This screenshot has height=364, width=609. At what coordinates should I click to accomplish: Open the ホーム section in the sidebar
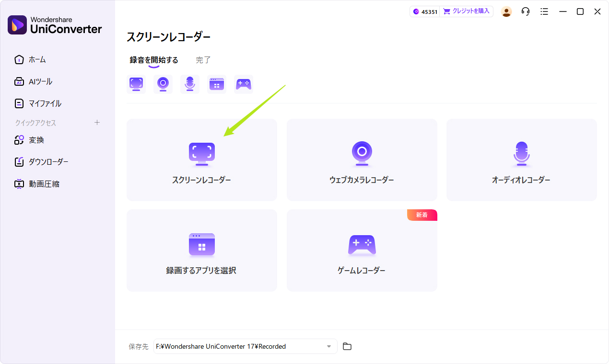[x=36, y=59]
